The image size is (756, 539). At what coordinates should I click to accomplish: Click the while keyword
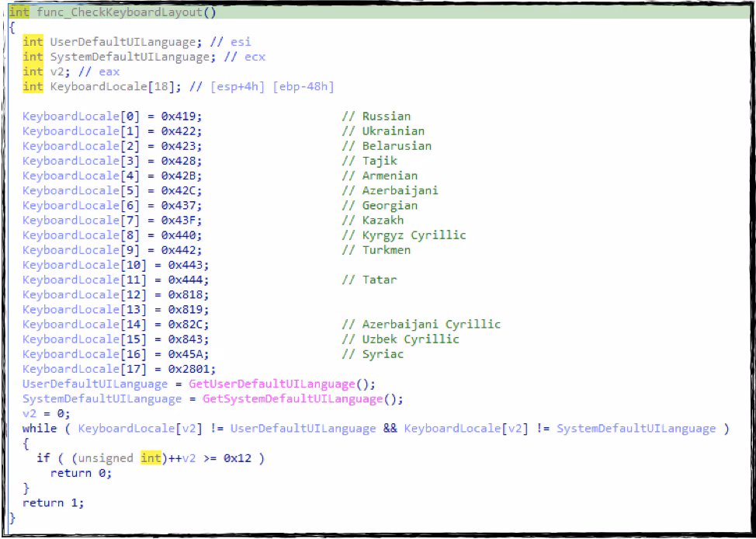click(x=39, y=429)
